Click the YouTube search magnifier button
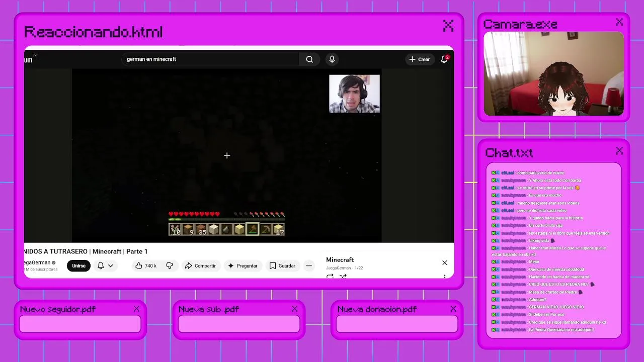This screenshot has height=362, width=644. coord(309,59)
